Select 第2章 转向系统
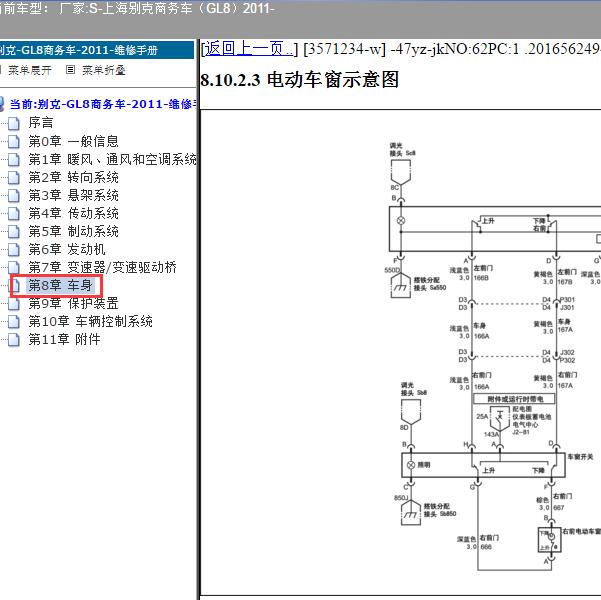 (x=74, y=177)
